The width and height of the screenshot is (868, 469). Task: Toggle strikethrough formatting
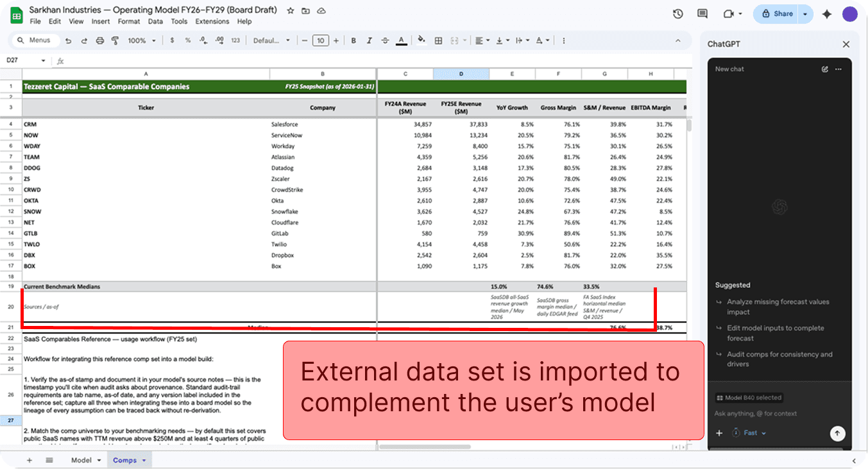click(x=385, y=40)
